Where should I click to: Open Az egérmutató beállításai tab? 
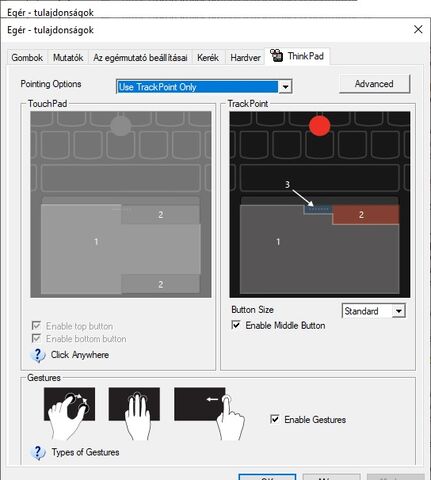point(140,58)
